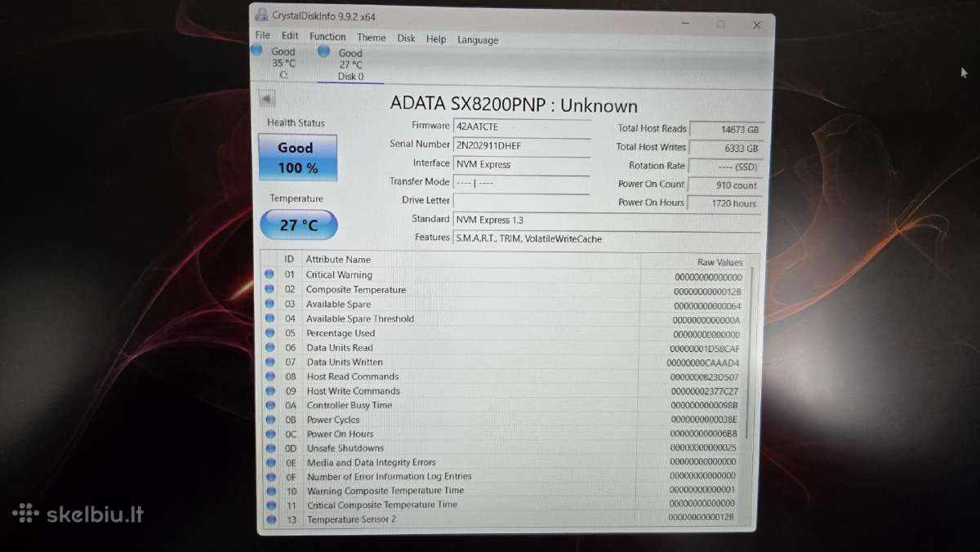Click the ID column header
The image size is (980, 552).
click(289, 259)
